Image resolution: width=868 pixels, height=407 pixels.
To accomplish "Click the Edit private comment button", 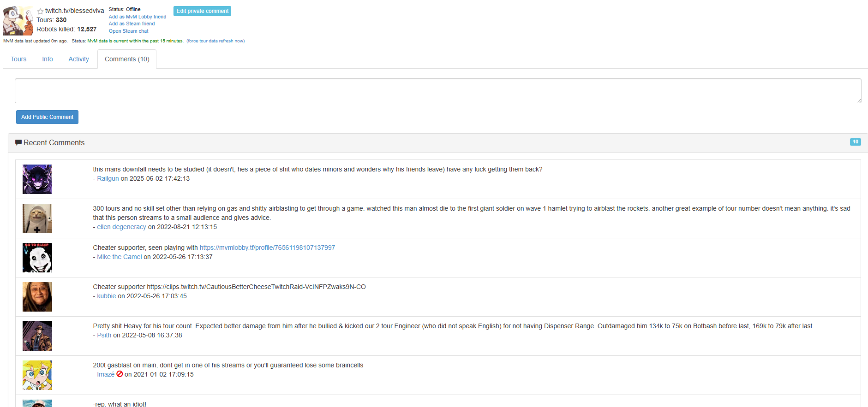I will tap(202, 11).
